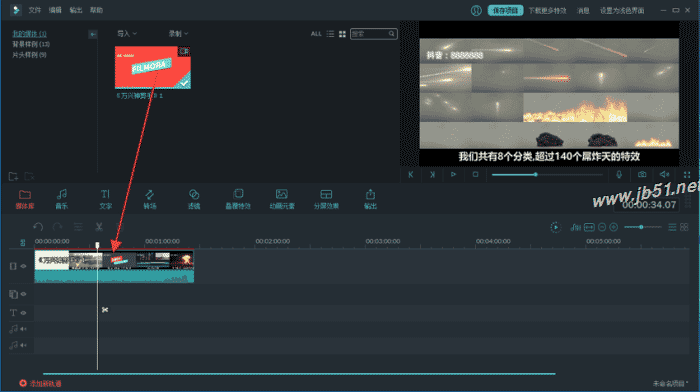Mute the first music track
The image size is (700, 392).
pos(23,329)
